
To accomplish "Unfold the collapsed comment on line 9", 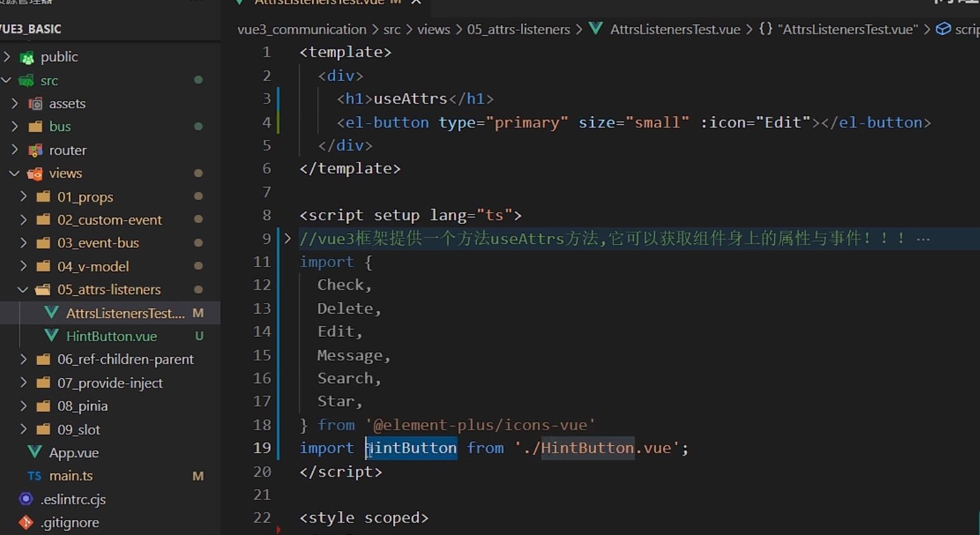I will 288,238.
